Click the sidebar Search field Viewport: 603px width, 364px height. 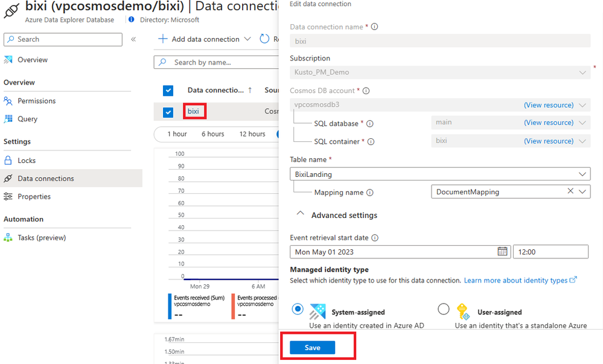pos(63,39)
